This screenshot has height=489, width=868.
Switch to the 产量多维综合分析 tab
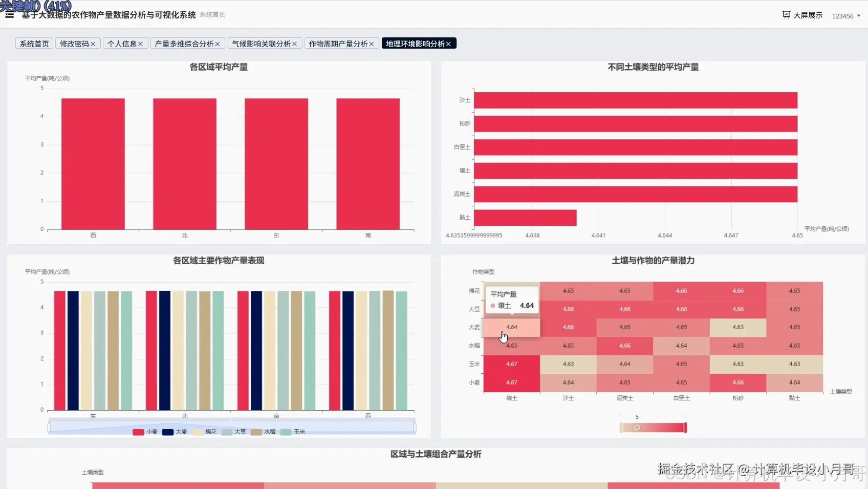coord(183,44)
